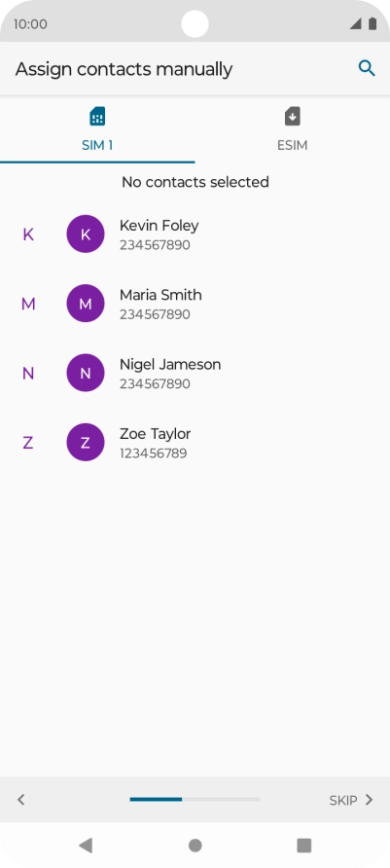The height and width of the screenshot is (868, 390).
Task: Advance with chevron beside SKIP
Action: [369, 800]
